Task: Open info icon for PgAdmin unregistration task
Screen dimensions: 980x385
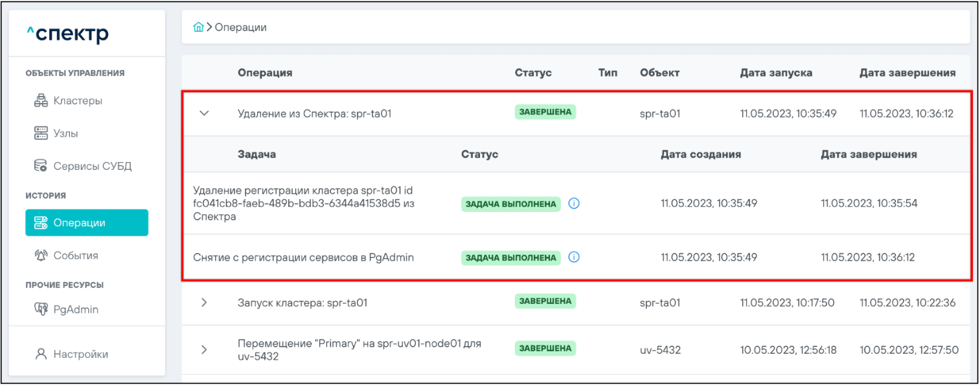Action: [574, 257]
